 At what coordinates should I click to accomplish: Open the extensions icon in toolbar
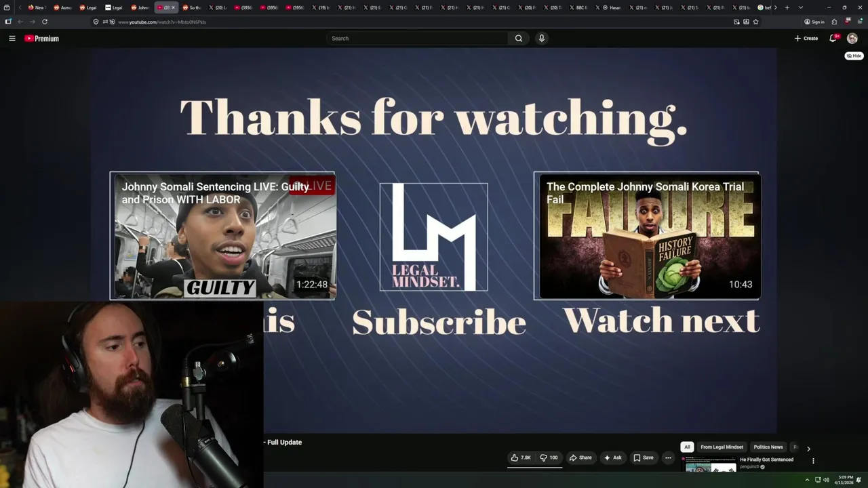coord(834,22)
